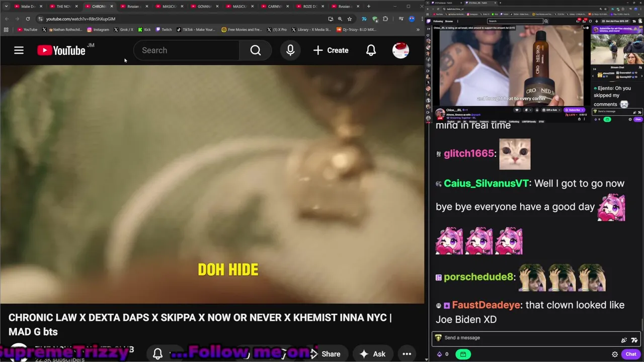This screenshot has height=362, width=644.
Task: Show next gift leaderboard chevron
Action: (x=642, y=76)
